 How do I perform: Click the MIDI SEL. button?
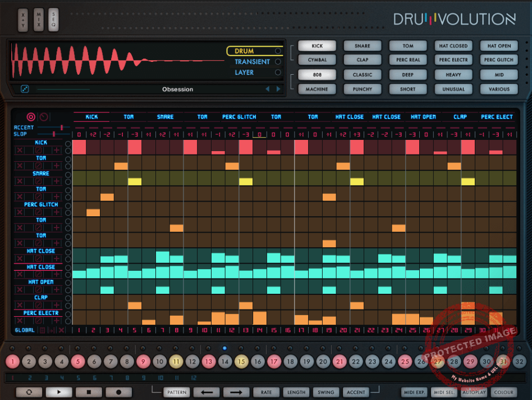(x=444, y=392)
